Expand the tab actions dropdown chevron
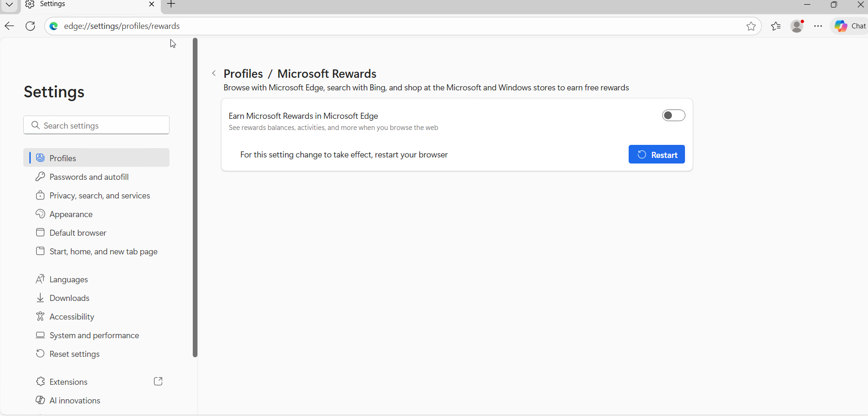Viewport: 868px width, 416px height. pos(9,5)
